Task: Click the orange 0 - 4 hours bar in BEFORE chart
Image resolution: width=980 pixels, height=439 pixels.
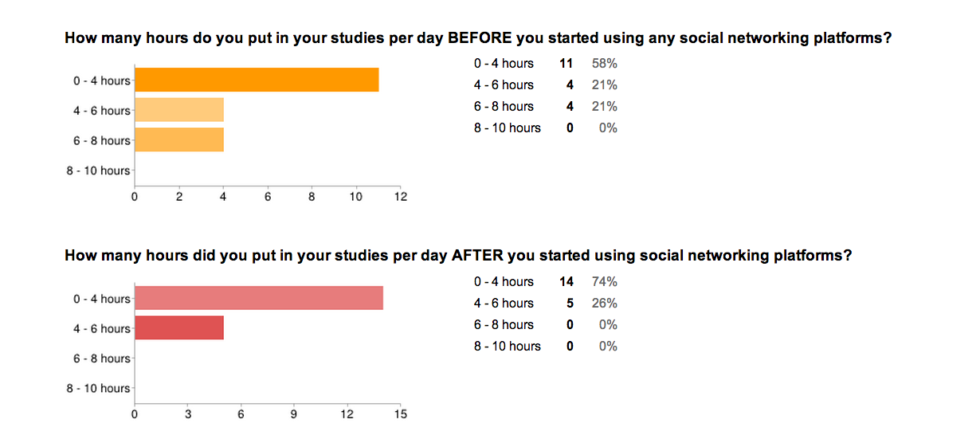Action: [x=257, y=80]
